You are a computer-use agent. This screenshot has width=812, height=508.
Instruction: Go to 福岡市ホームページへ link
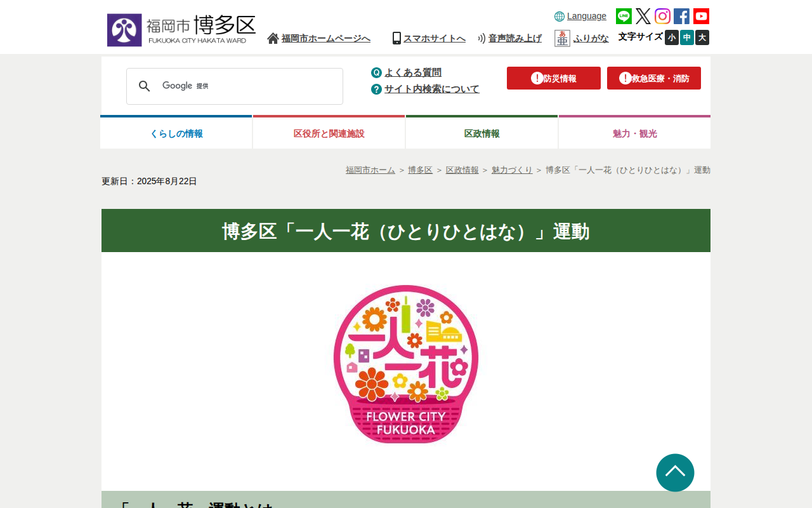(326, 38)
